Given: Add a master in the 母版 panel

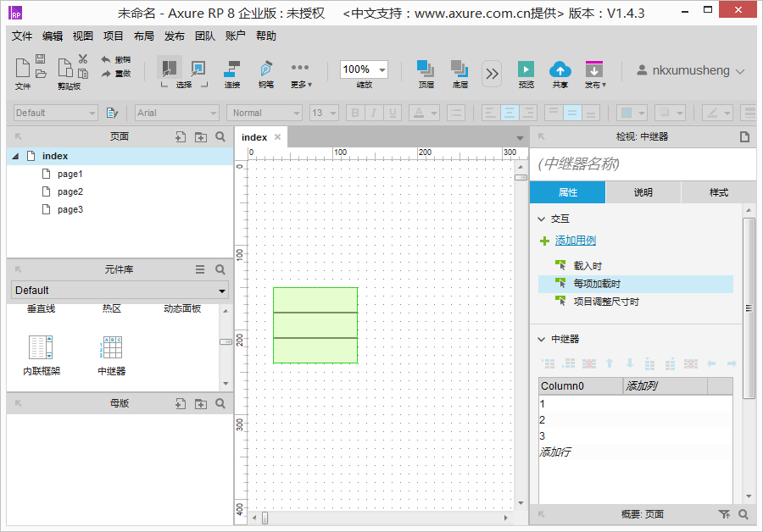Looking at the screenshot, I should click(180, 403).
